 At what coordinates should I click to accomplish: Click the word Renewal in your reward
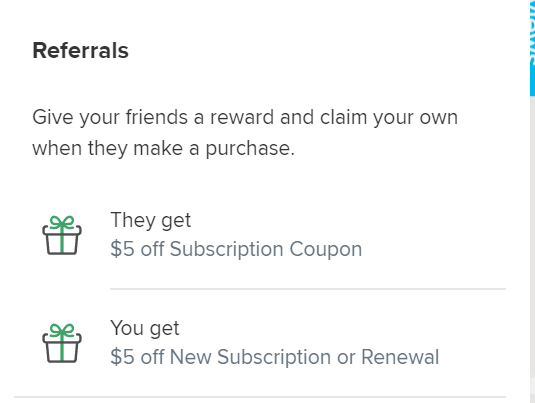click(400, 357)
